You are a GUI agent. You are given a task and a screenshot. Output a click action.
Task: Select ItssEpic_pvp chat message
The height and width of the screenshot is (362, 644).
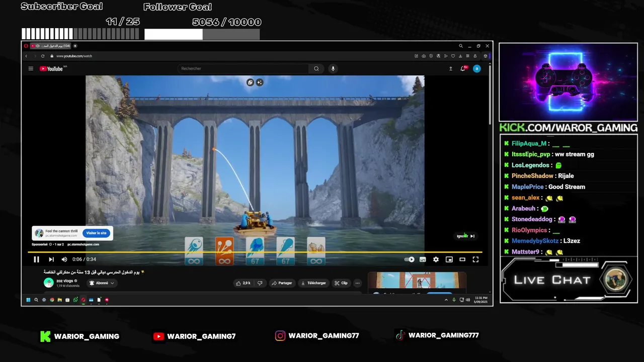point(549,154)
